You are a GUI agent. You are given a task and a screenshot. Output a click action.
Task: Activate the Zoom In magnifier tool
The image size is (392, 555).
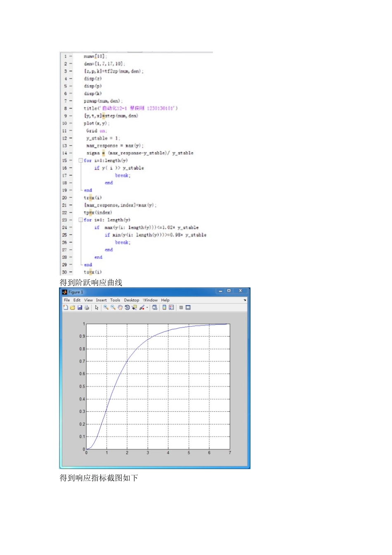tap(106, 307)
